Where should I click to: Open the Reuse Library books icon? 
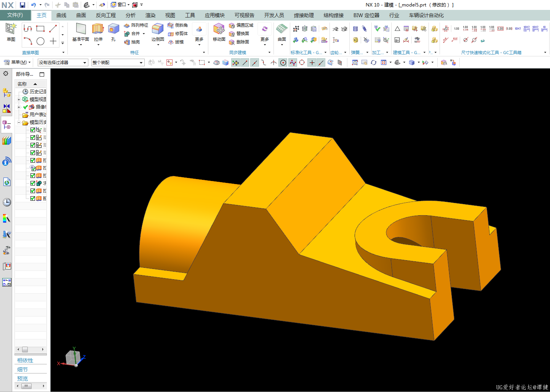tap(6, 141)
